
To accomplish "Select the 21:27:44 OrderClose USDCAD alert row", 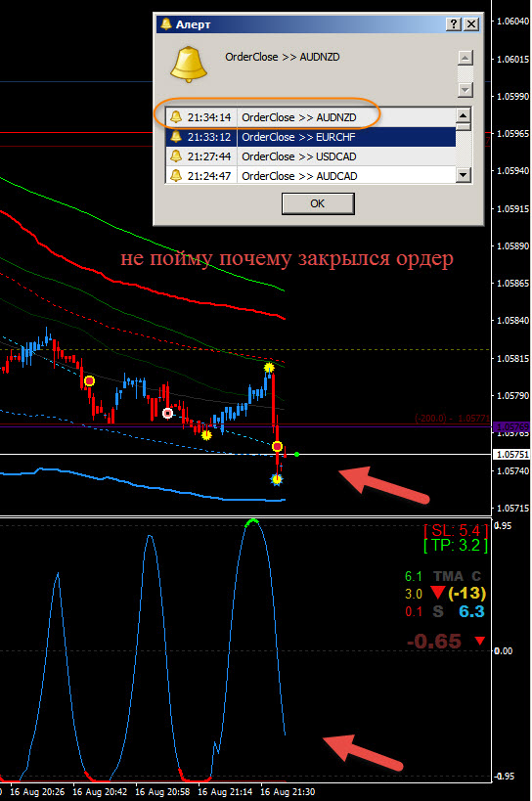I will (310, 156).
